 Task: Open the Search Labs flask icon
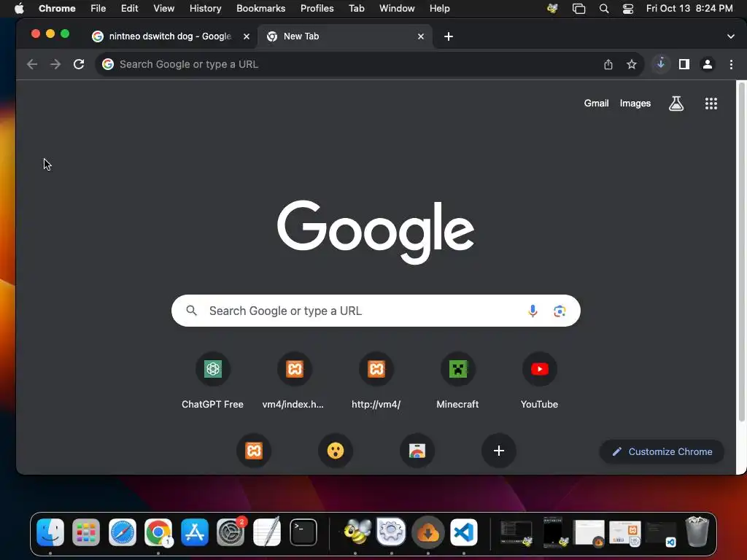point(676,104)
